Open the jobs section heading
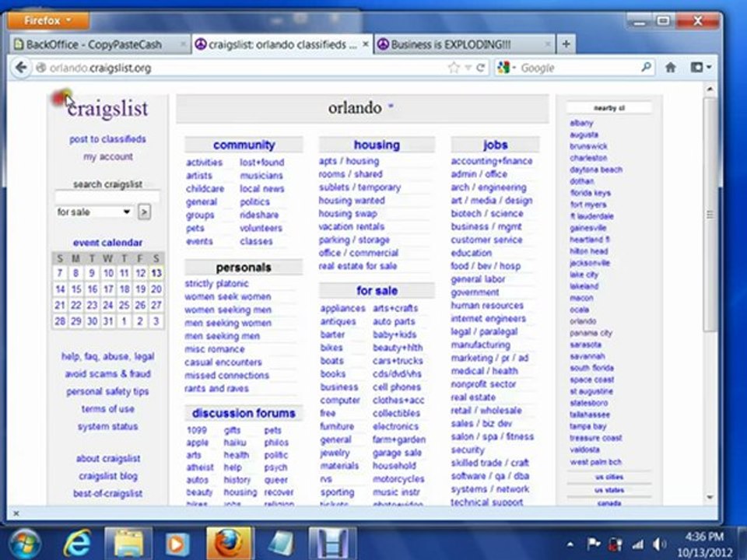The image size is (747, 560). click(x=496, y=145)
